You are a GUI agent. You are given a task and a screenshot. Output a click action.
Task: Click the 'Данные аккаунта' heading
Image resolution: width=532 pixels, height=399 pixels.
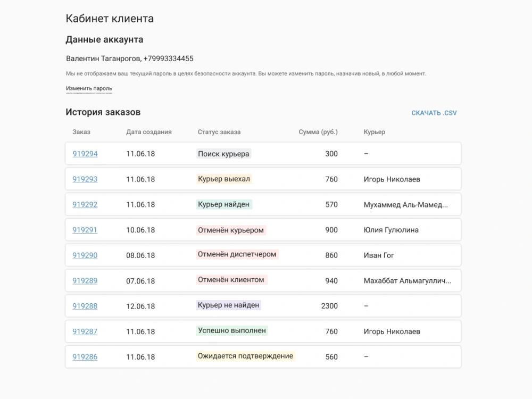click(x=104, y=40)
